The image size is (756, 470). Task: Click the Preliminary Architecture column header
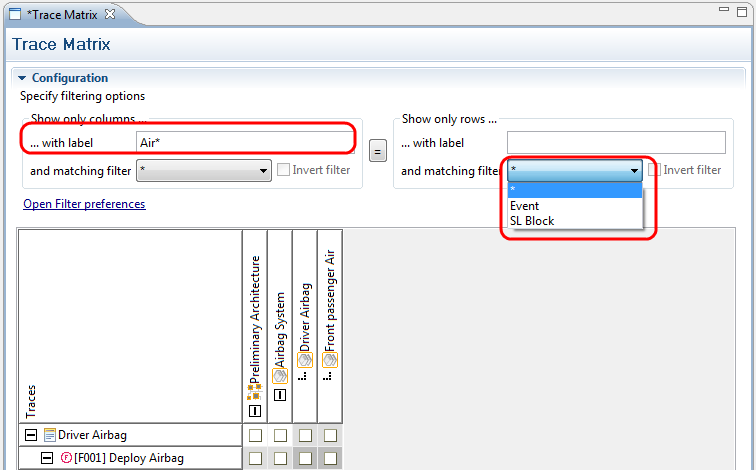(255, 326)
